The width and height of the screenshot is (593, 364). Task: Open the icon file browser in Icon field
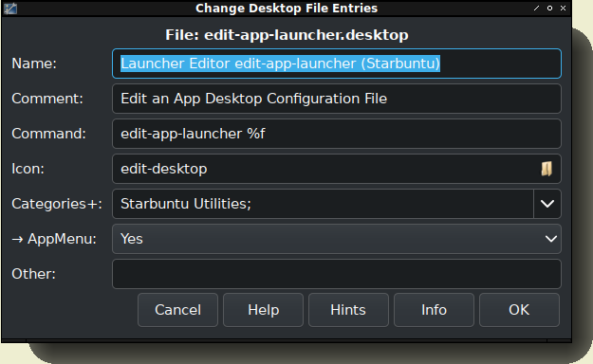tap(547, 169)
